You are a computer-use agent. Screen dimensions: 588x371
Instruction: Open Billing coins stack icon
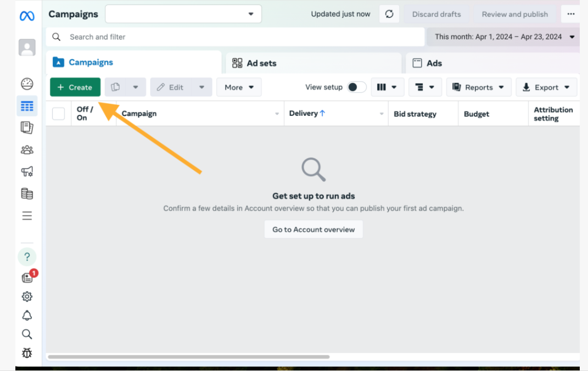pyautogui.click(x=27, y=194)
